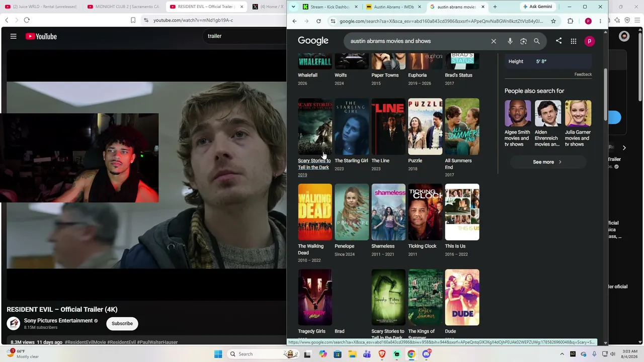Go back in the Brave window
Viewport: 644px width, 362px height.
7,20
